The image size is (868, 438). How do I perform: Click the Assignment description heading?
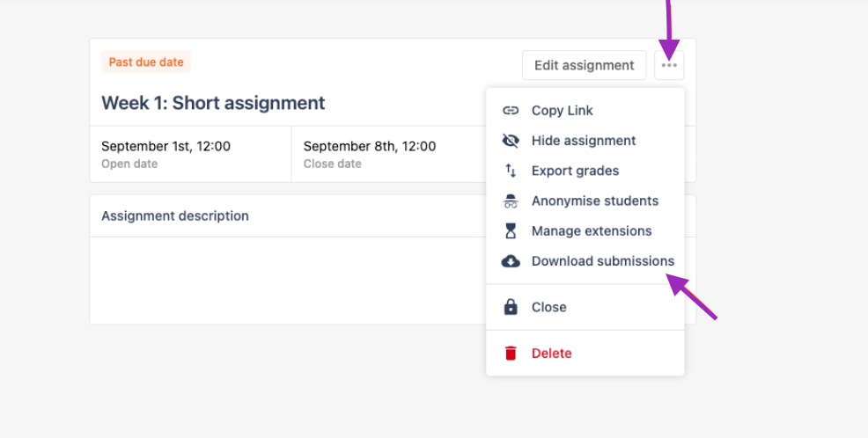click(175, 215)
